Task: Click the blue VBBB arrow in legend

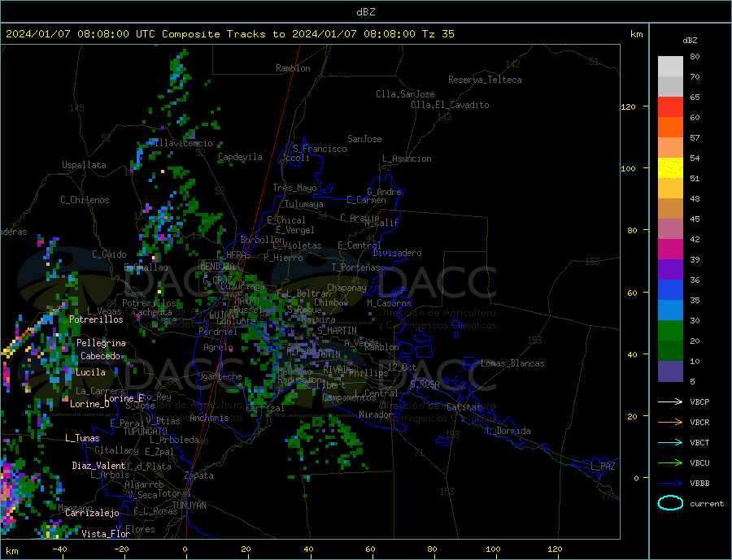Action: click(x=670, y=483)
